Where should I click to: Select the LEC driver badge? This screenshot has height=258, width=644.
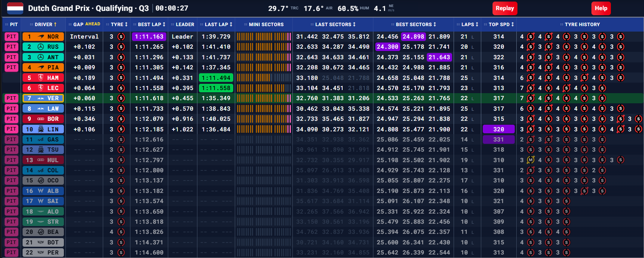click(x=43, y=88)
